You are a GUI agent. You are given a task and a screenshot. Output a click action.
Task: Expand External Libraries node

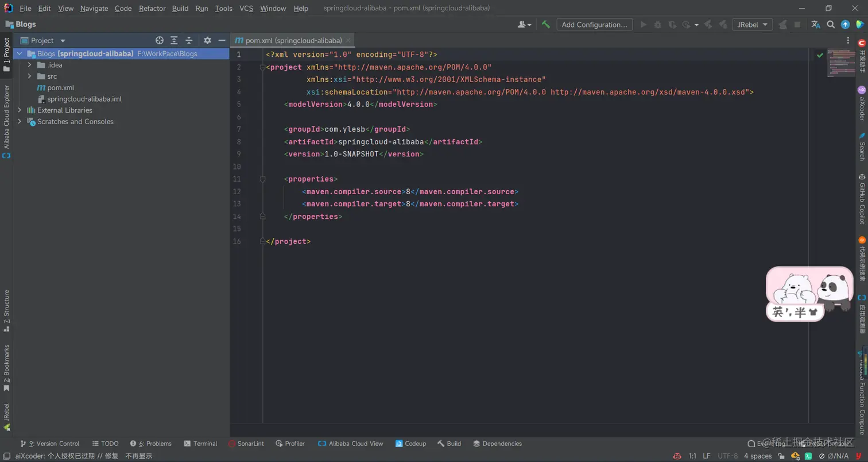pyautogui.click(x=20, y=110)
